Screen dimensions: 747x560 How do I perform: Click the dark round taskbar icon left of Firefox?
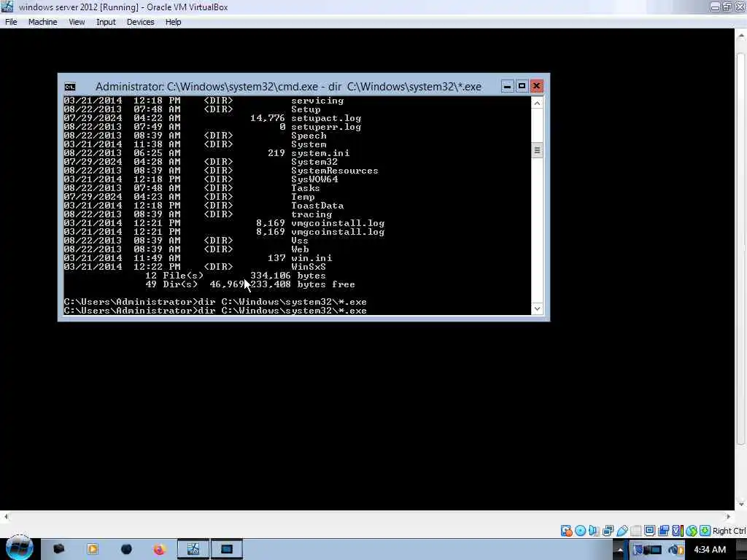pyautogui.click(x=126, y=550)
